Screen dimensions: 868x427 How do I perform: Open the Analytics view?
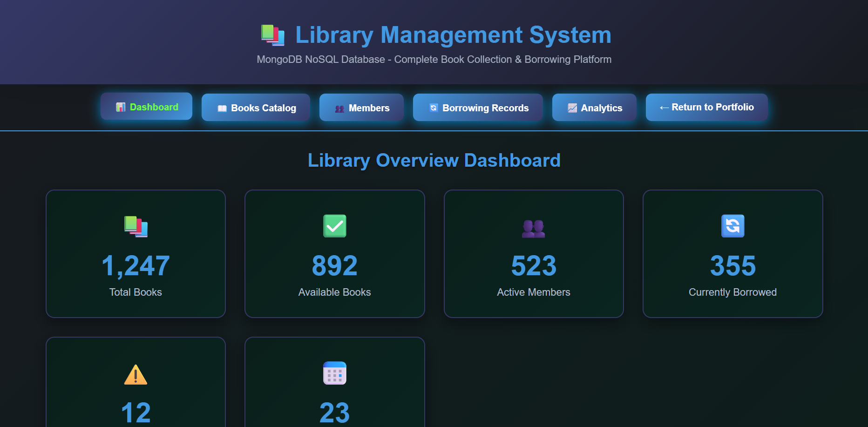coord(594,108)
